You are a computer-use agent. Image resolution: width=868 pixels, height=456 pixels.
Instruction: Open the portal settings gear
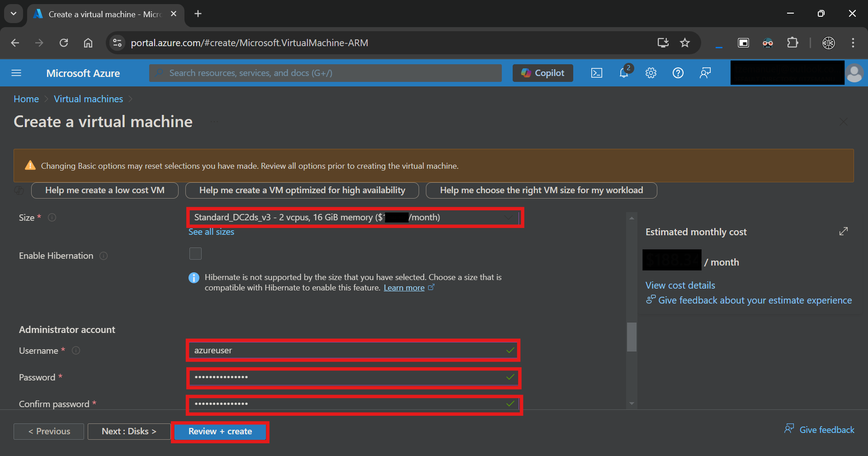[x=651, y=73]
